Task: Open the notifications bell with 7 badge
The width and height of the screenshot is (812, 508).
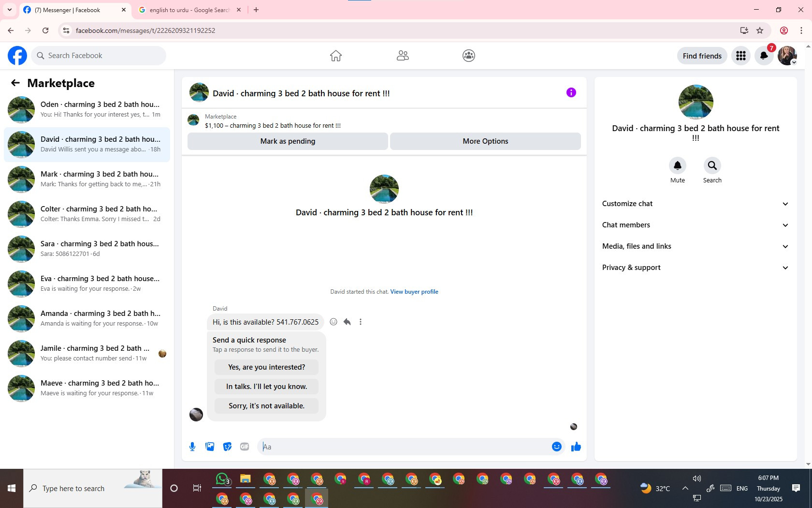Action: point(764,56)
